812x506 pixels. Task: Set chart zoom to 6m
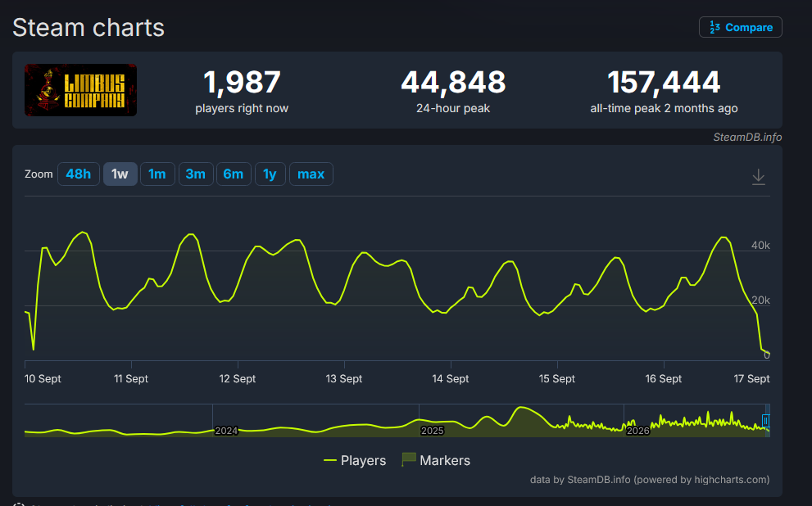(x=234, y=174)
